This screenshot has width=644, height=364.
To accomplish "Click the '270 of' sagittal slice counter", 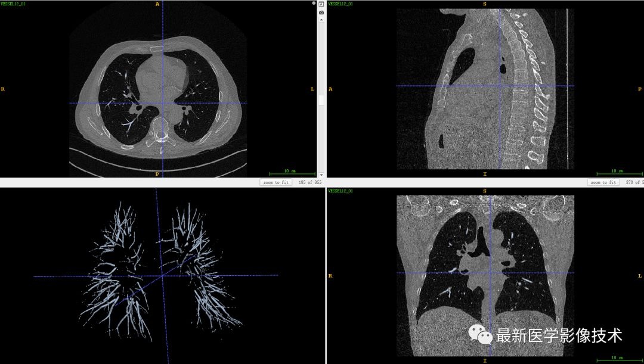I will (634, 182).
